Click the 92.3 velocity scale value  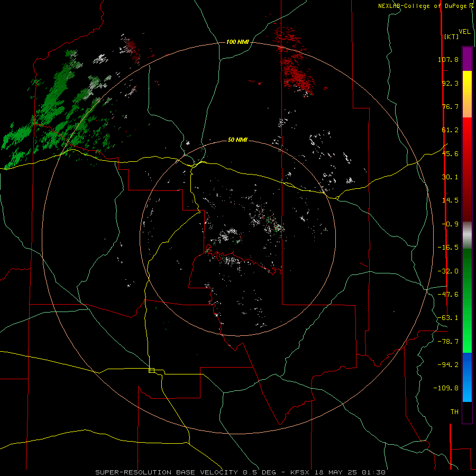click(x=450, y=83)
